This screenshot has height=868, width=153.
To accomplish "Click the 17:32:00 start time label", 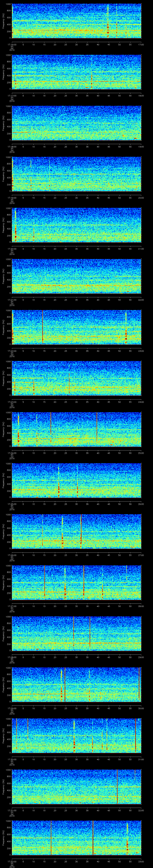I will click(x=12, y=861).
